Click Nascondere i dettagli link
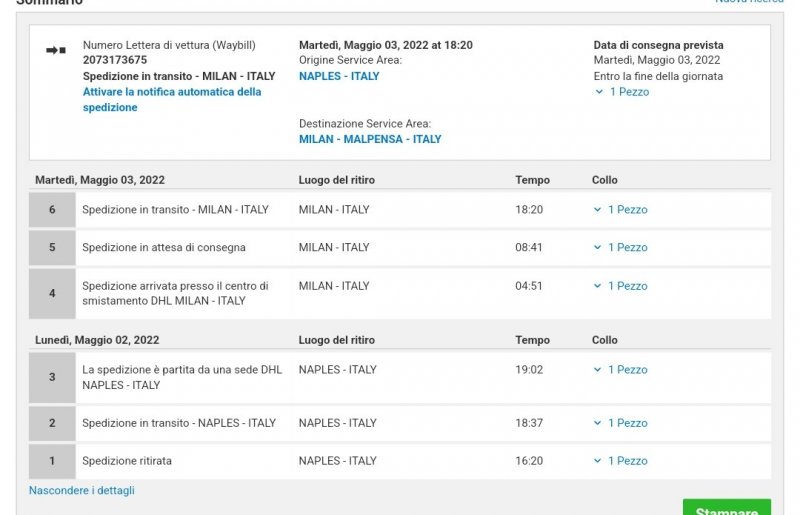Image resolution: width=800 pixels, height=515 pixels. [x=82, y=490]
